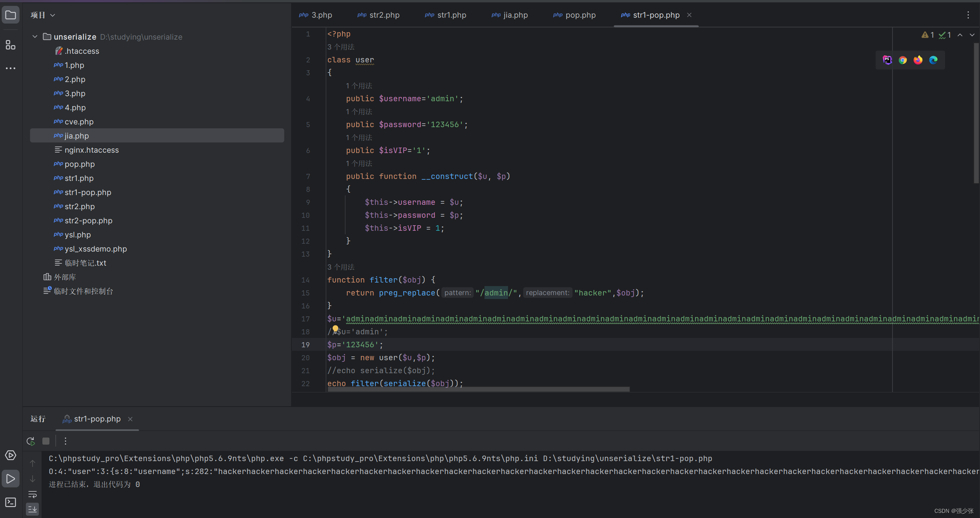The image size is (980, 518).
Task: Open the Structure tool window icon
Action: [11, 45]
